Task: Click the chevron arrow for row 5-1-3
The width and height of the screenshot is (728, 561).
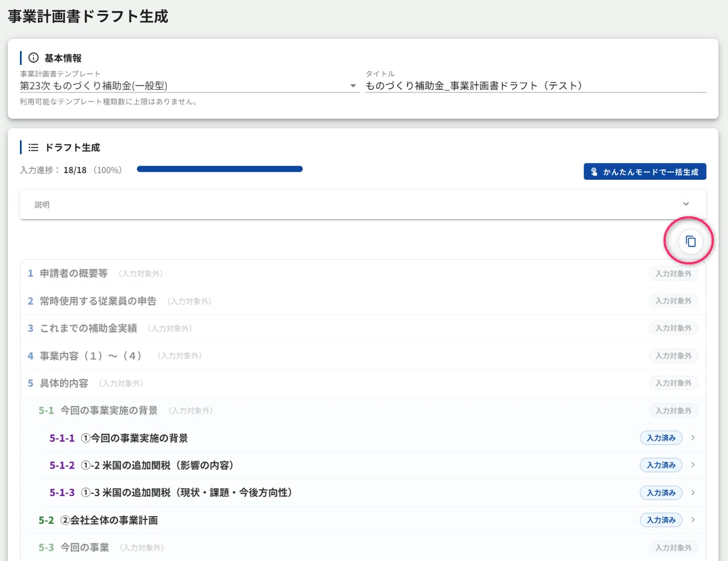Action: coord(693,492)
